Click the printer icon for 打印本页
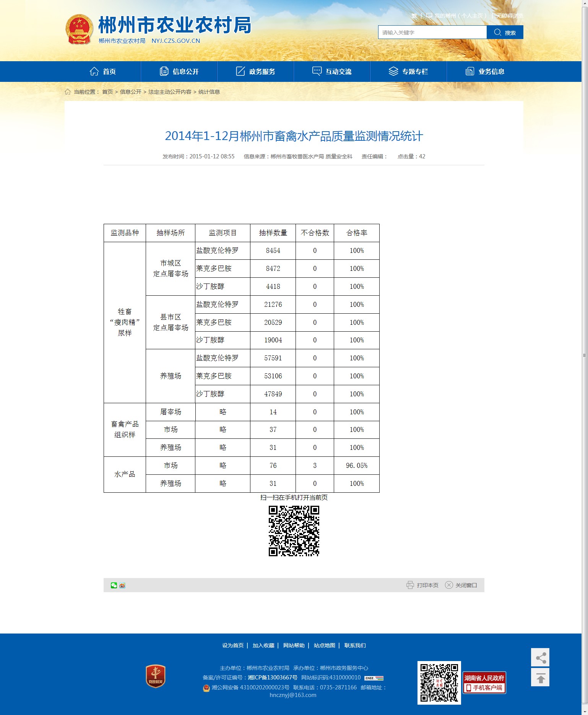Screen dimensions: 588x715 pyautogui.click(x=410, y=585)
